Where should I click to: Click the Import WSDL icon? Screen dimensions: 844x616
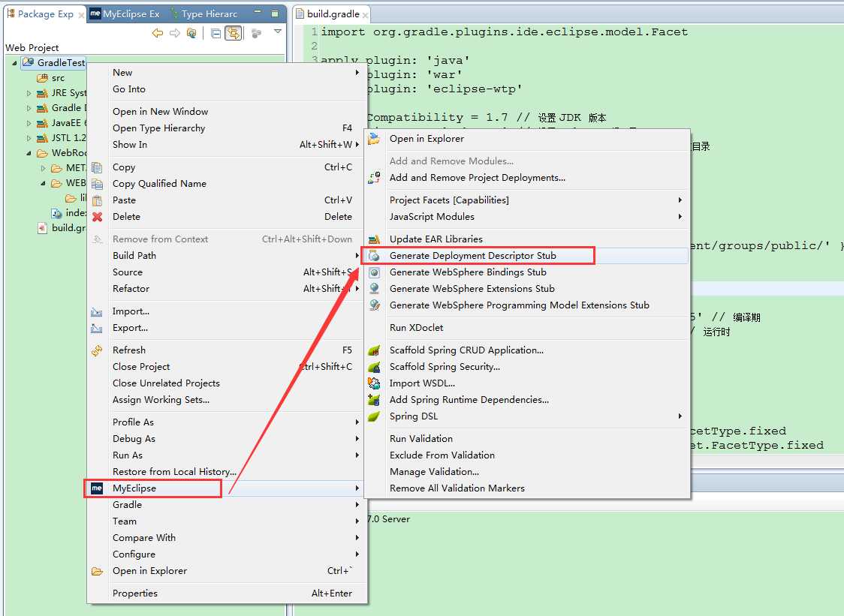coord(374,383)
